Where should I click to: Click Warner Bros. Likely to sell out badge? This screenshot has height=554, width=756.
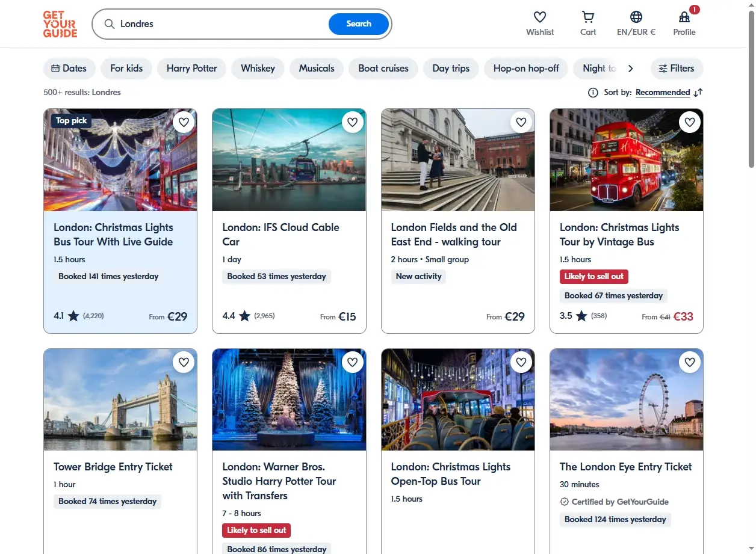click(257, 531)
